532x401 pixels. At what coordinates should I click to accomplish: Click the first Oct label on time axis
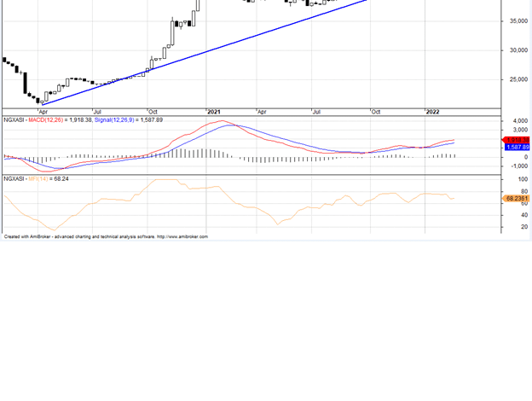coord(153,112)
